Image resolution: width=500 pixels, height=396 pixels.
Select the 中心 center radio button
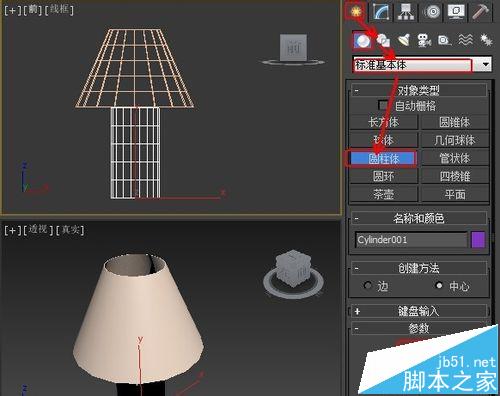pos(439,285)
